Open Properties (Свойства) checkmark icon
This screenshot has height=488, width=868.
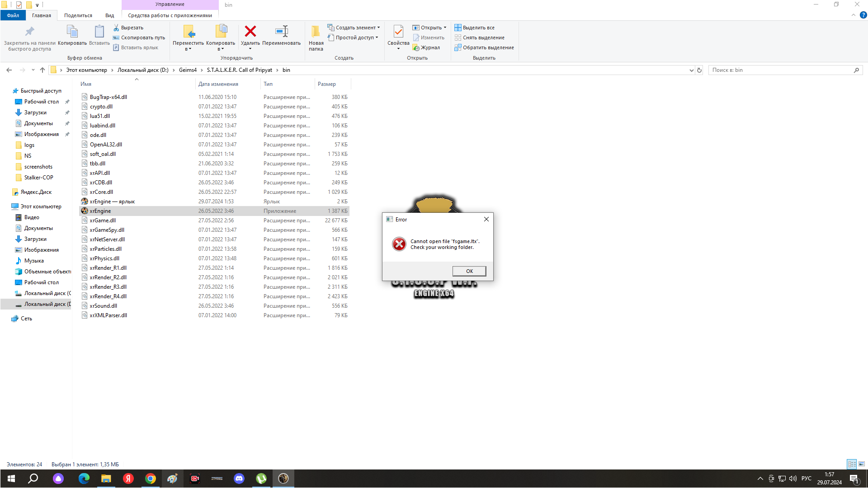point(398,32)
